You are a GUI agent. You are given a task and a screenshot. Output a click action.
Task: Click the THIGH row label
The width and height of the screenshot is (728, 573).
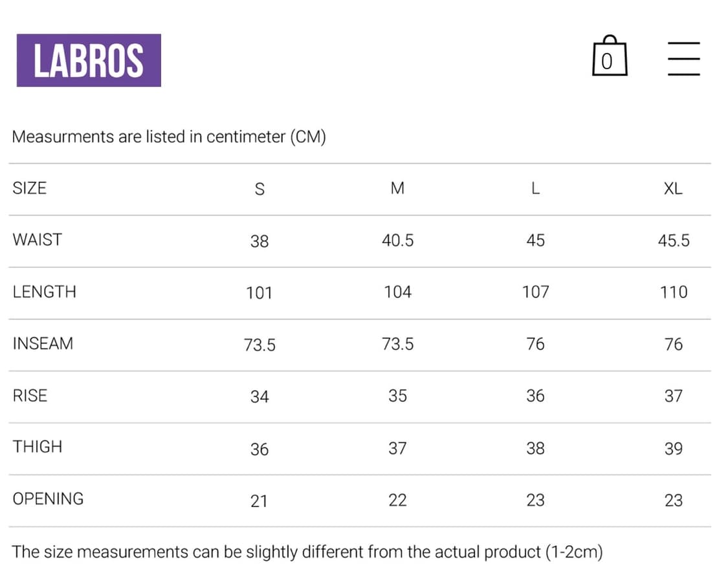37,446
